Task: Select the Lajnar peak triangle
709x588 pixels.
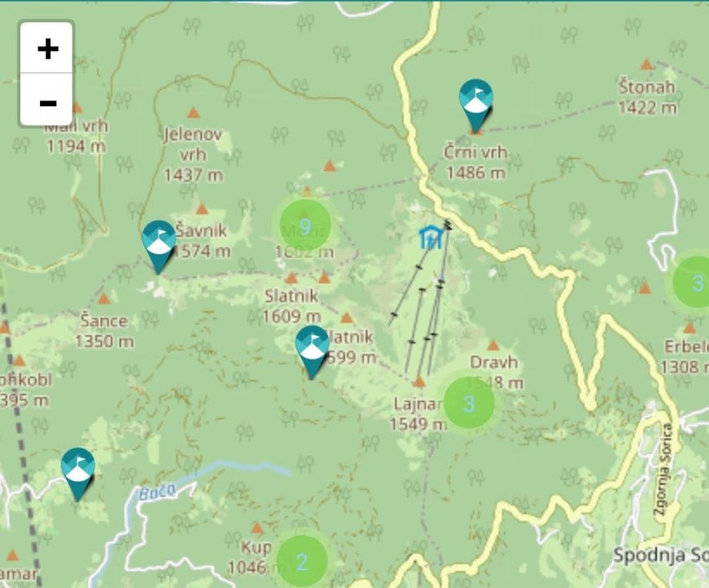Action: pos(419,382)
